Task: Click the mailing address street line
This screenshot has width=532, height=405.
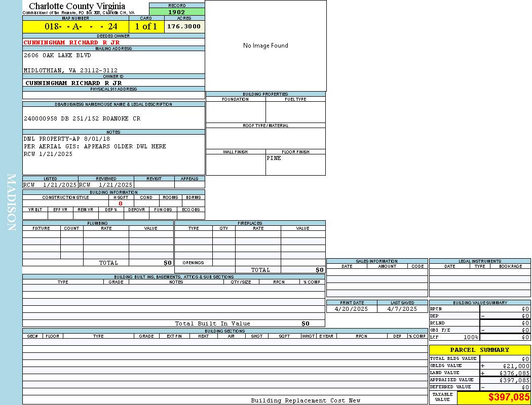Action: pos(57,55)
